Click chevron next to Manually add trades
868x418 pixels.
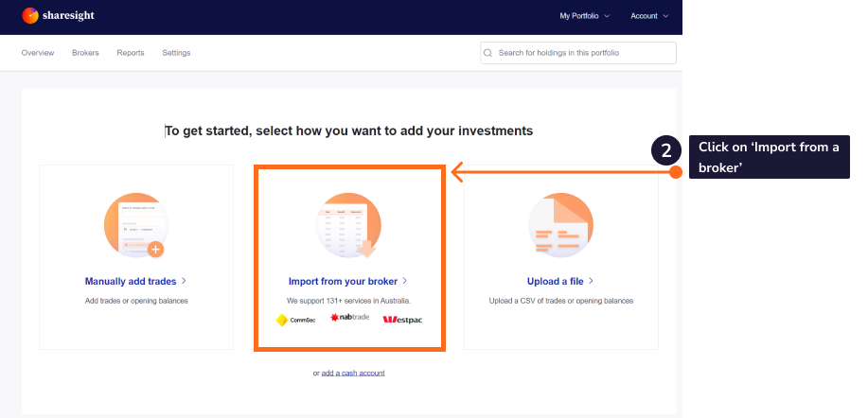(184, 281)
